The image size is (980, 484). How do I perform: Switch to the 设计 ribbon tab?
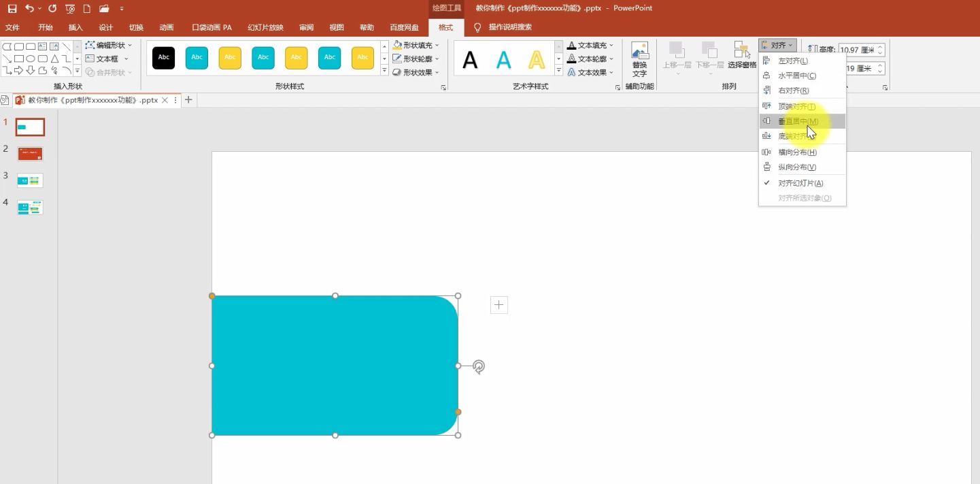click(105, 27)
